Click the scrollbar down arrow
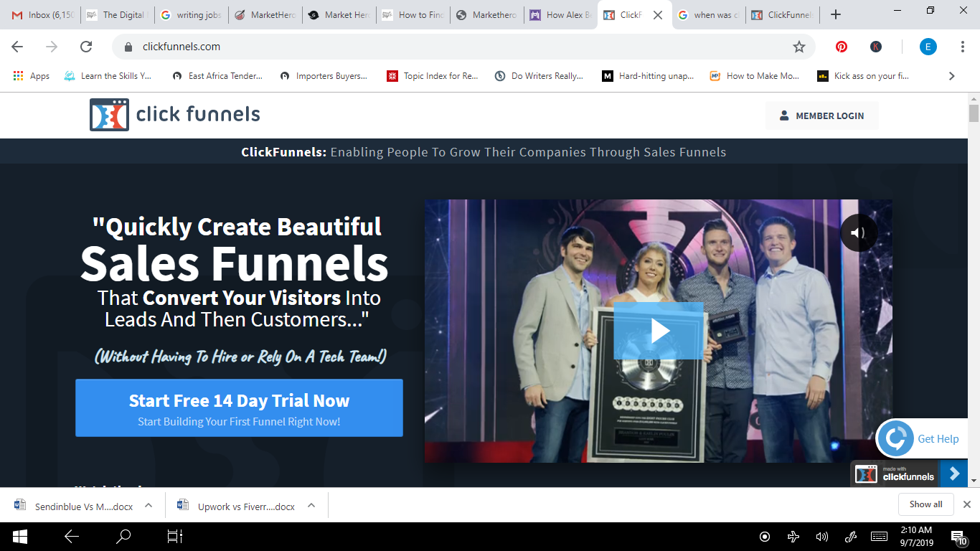980x551 pixels. [974, 481]
